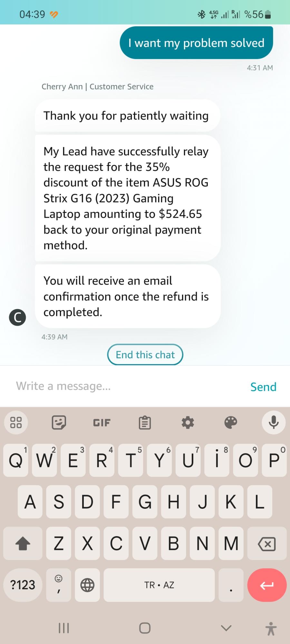This screenshot has height=644, width=290.
Task: Tap the accessibility figure icon
Action: tap(271, 629)
